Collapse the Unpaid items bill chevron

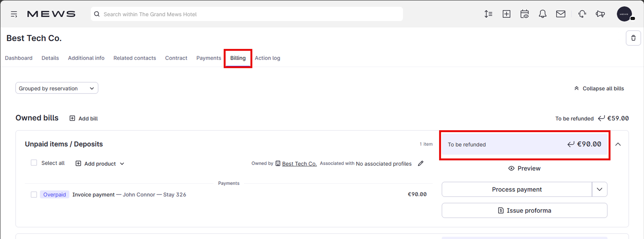coord(618,144)
